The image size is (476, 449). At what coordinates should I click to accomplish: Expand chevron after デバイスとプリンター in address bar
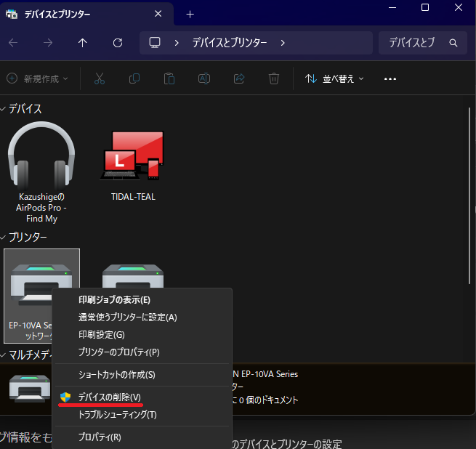point(283,43)
